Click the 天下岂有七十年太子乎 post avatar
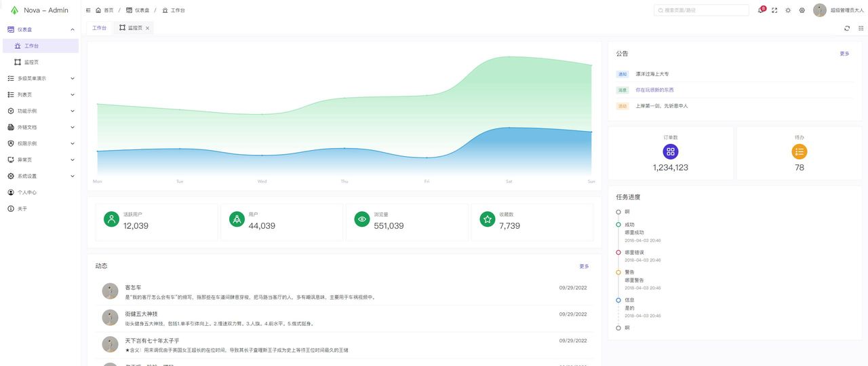Viewport: 868px width, 366px height. pos(110,344)
